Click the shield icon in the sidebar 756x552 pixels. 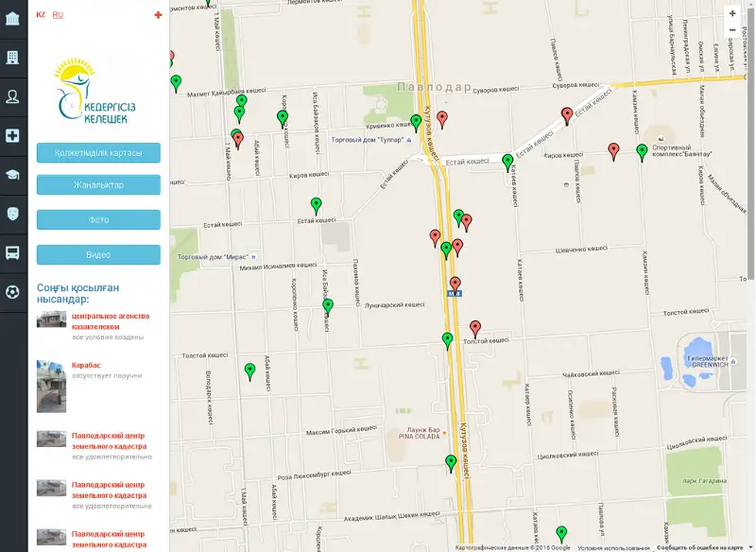point(13,214)
